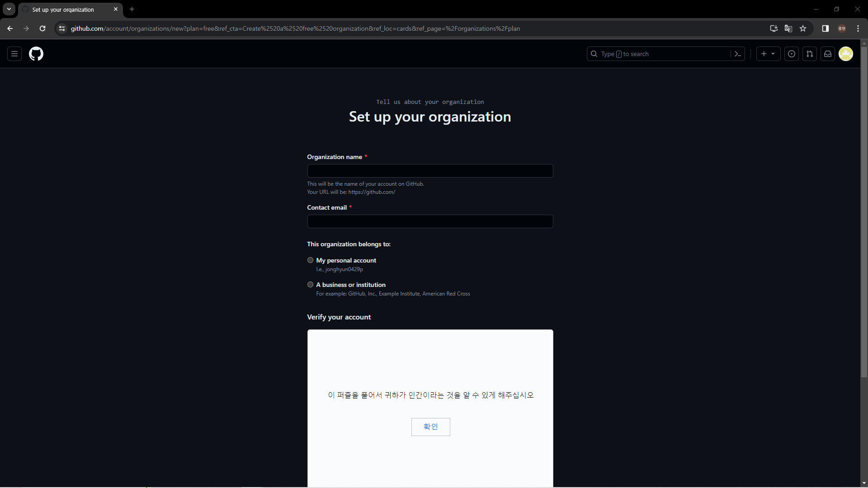Click the Chrome translate page icon
The image size is (868, 488).
click(x=788, y=28)
